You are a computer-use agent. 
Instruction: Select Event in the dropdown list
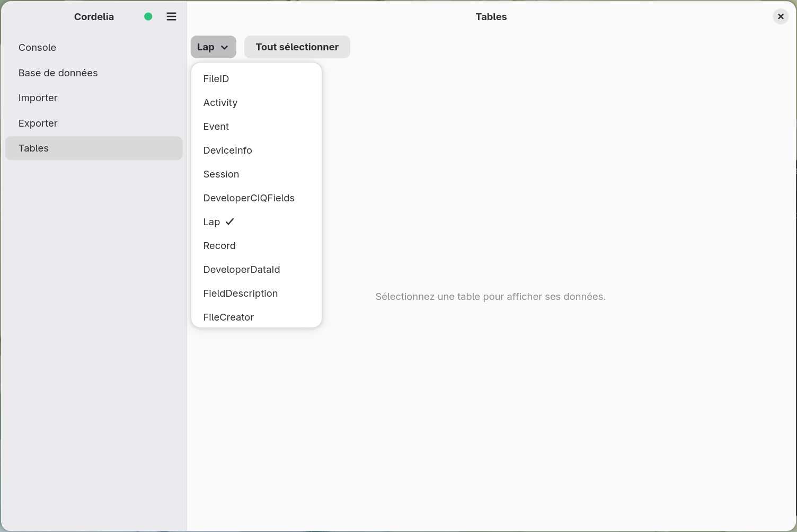(x=256, y=127)
